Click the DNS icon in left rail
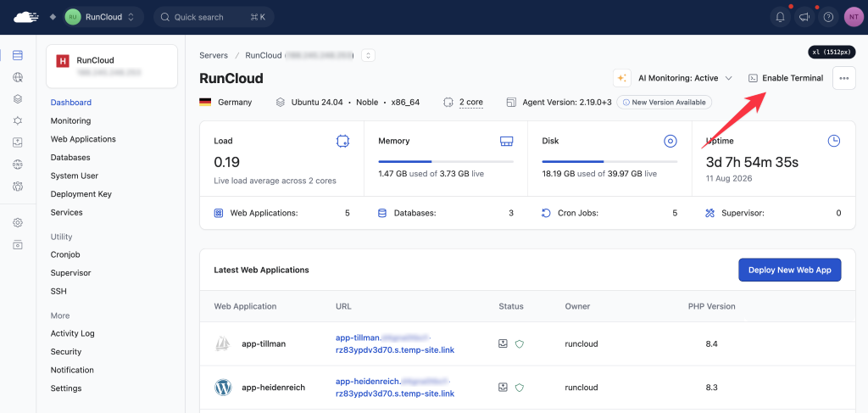The width and height of the screenshot is (868, 413). [18, 165]
